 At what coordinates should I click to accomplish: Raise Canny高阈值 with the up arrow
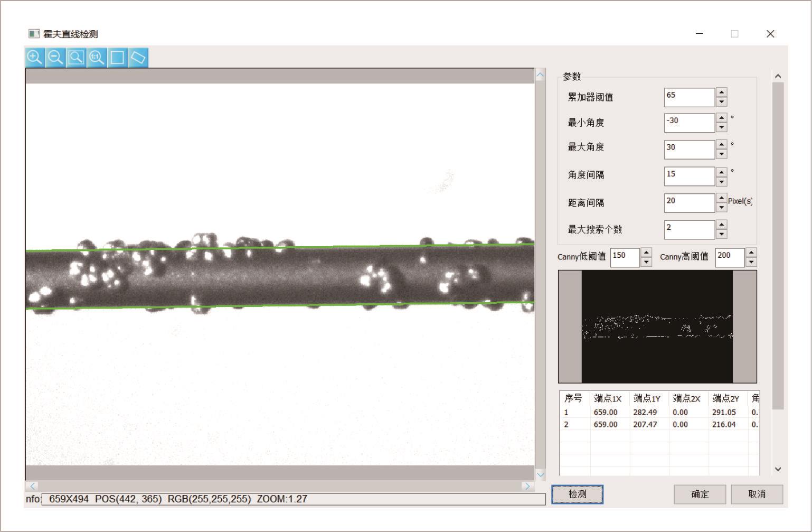click(751, 252)
